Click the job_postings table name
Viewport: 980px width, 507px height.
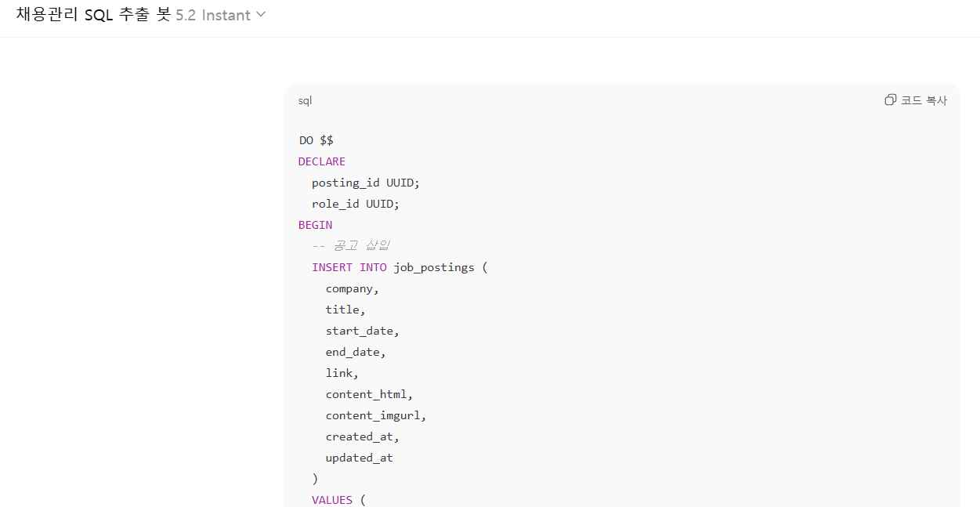coord(434,267)
